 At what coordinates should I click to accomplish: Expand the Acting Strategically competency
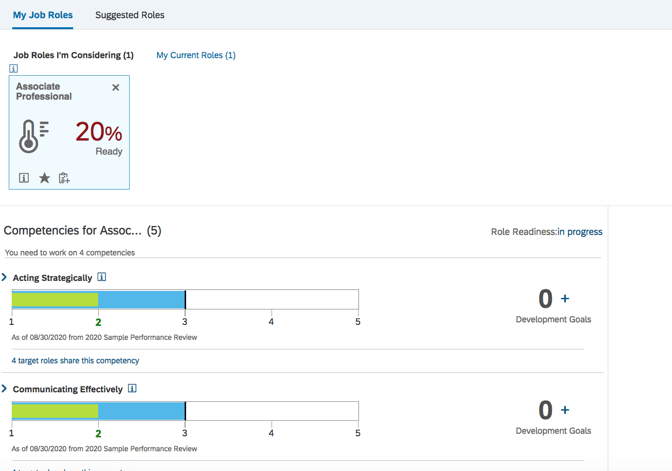5,277
